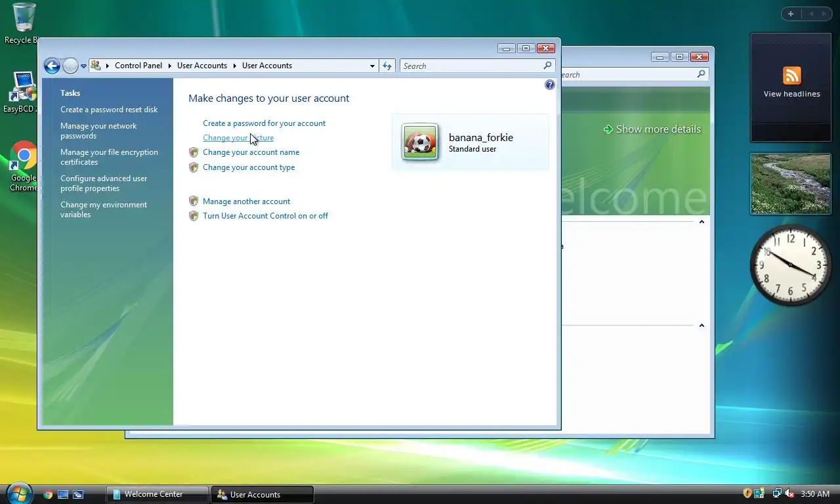
Task: Open Turn User Account Control on or off
Action: (x=265, y=216)
